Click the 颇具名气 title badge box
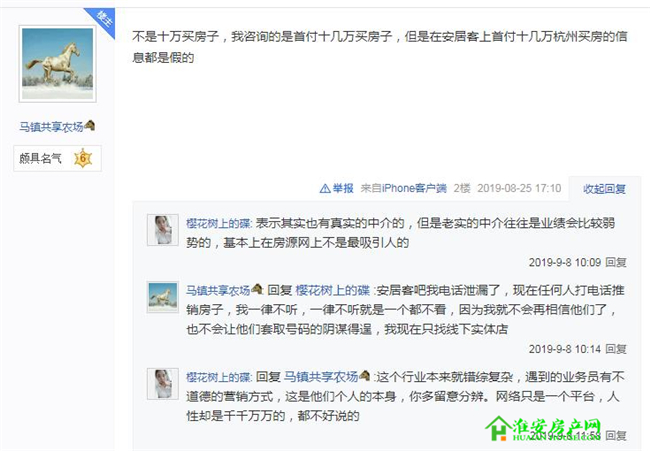Viewport: 650px width, 451px height. pos(57,158)
